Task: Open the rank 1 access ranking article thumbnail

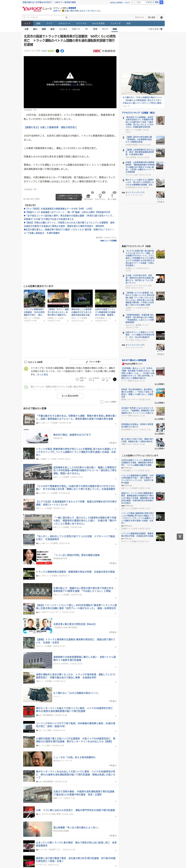Action: coord(160,121)
